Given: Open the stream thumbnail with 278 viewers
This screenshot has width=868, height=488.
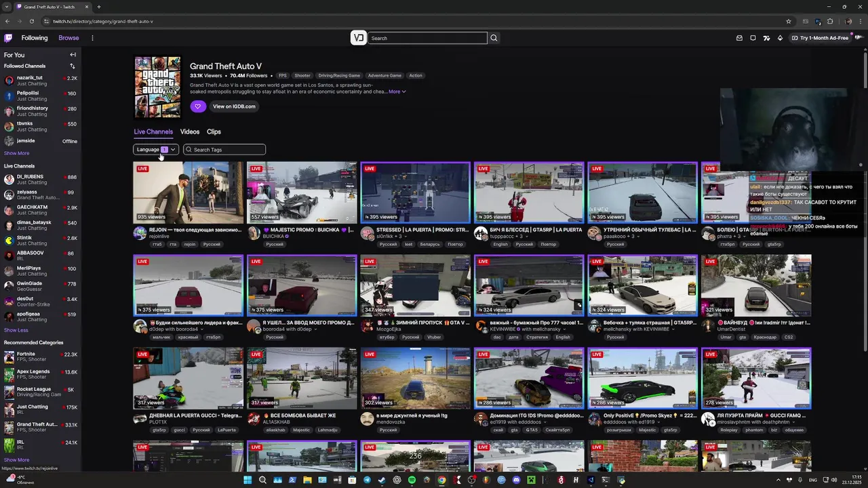Looking at the screenshot, I should coord(756,378).
